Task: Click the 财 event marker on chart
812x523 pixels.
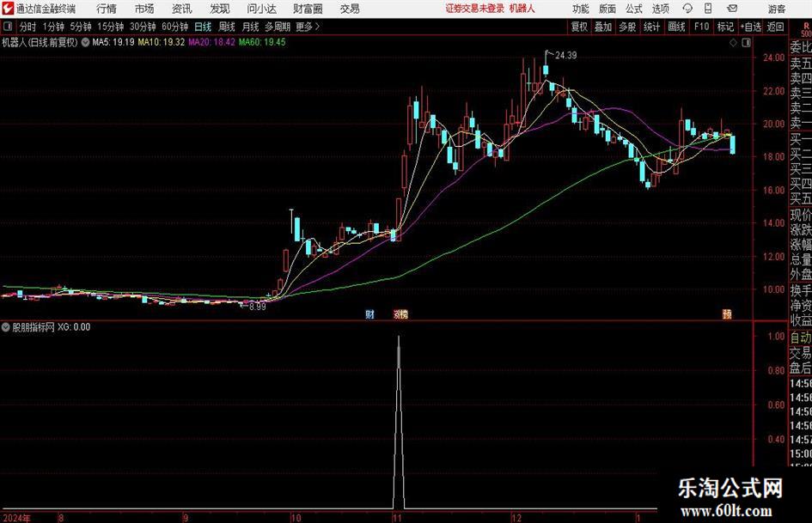Action: pyautogui.click(x=369, y=313)
